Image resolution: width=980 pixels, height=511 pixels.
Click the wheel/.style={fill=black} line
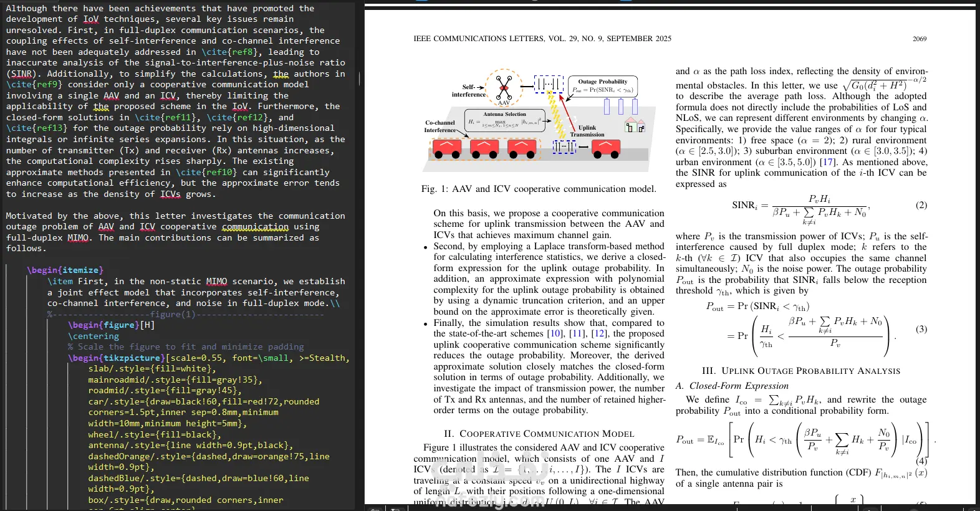pyautogui.click(x=155, y=434)
